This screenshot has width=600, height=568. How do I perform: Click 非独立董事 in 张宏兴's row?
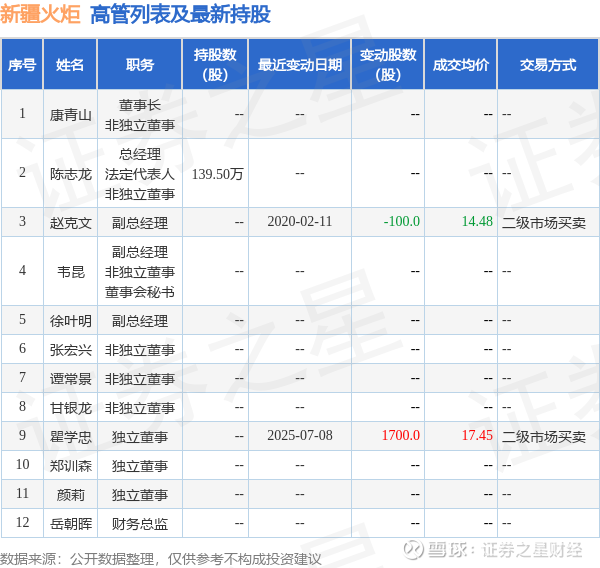[140, 350]
